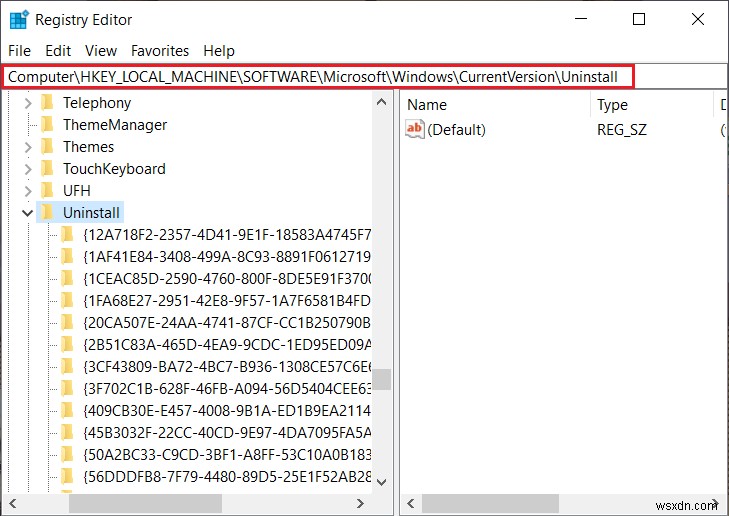
Task: Open the Edit menu
Action: point(58,51)
